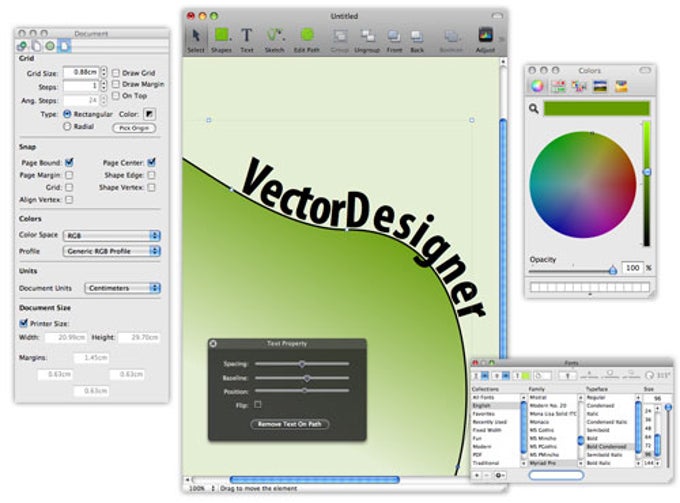This screenshot has width=680, height=503.
Task: Click Remove Text On Path button
Action: pos(290,424)
